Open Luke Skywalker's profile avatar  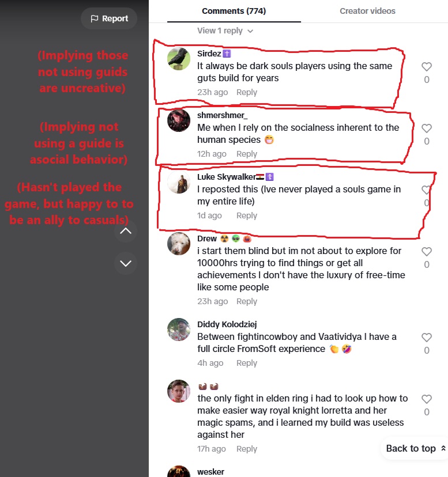point(179,182)
